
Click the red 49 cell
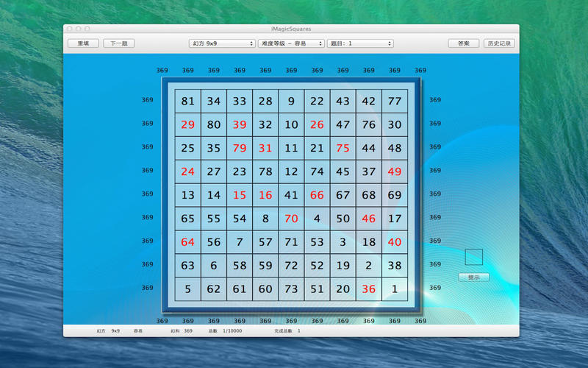tap(395, 171)
